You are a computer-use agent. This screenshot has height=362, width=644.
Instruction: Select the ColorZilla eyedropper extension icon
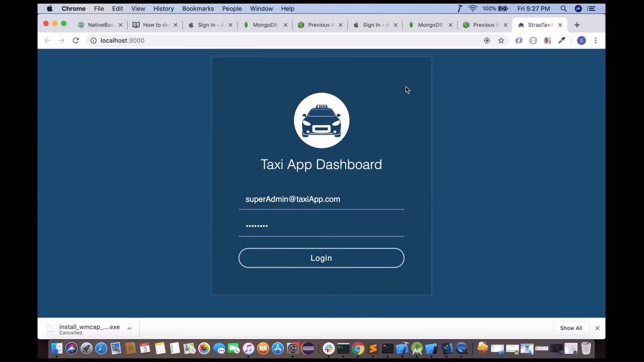[562, 40]
